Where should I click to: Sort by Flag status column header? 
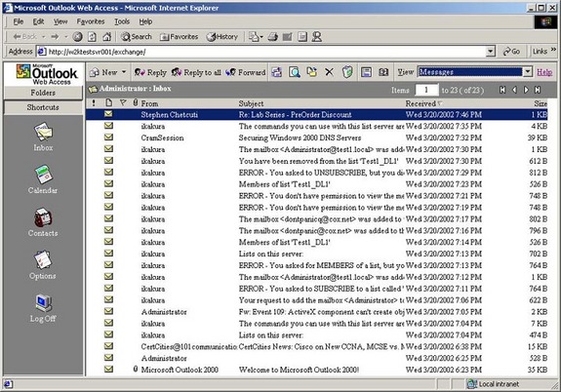123,102
